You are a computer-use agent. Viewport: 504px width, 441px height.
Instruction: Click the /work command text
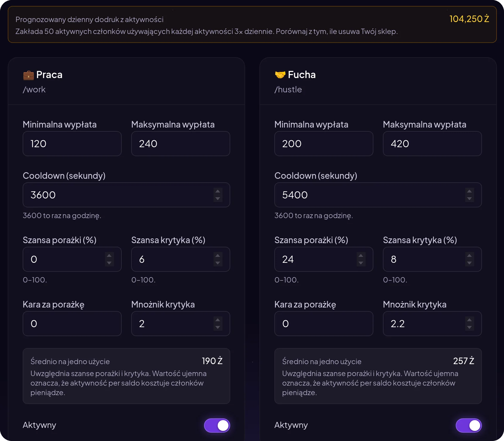click(34, 89)
